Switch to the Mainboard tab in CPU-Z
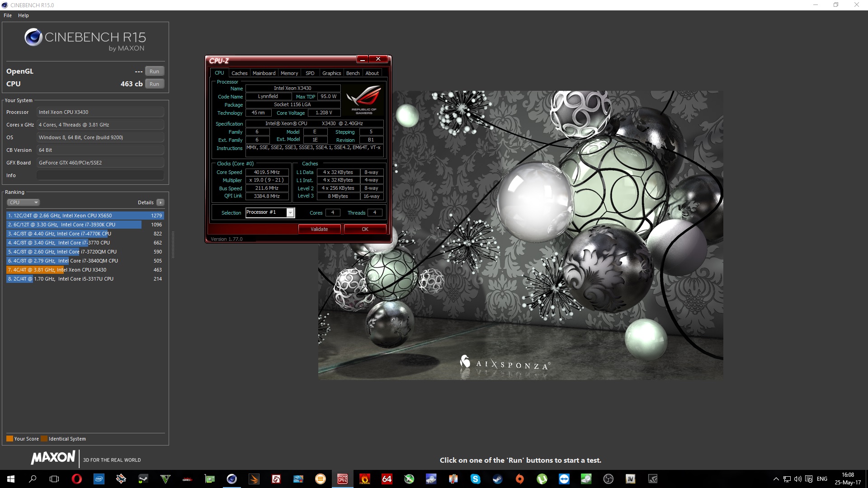The image size is (868, 488). [x=264, y=73]
